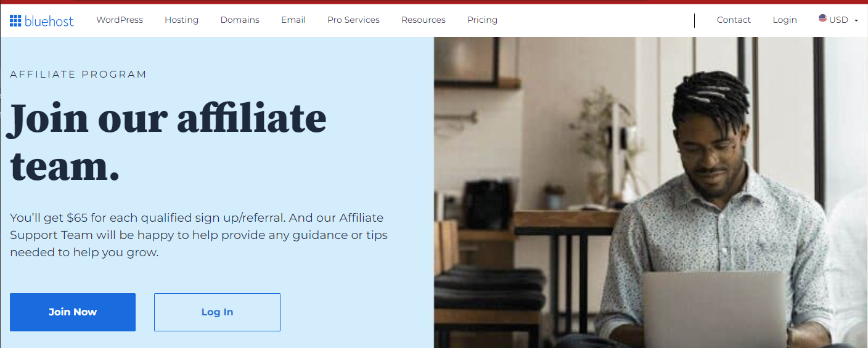Click the AFFILIATE PROGRAM label
The width and height of the screenshot is (868, 348).
pyautogui.click(x=78, y=75)
